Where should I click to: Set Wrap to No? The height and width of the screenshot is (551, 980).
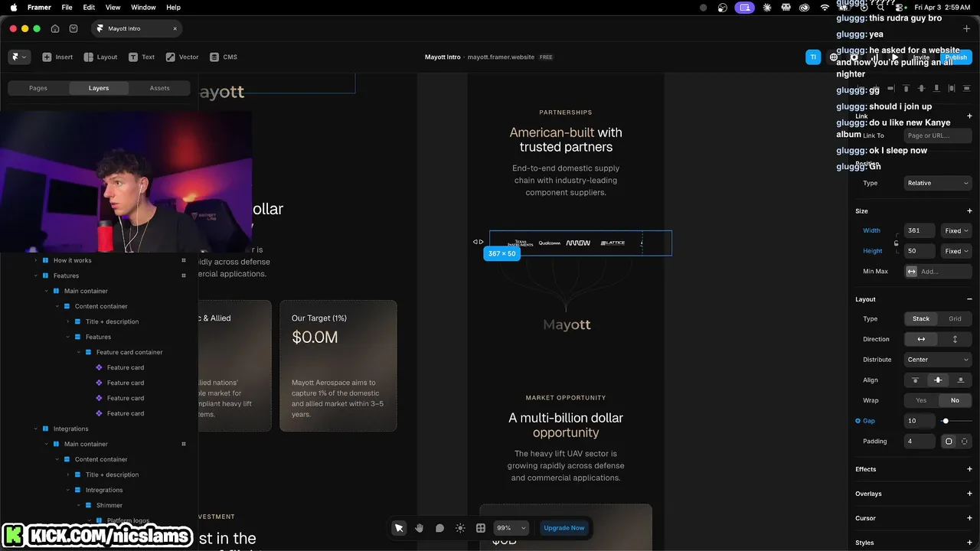(x=955, y=400)
